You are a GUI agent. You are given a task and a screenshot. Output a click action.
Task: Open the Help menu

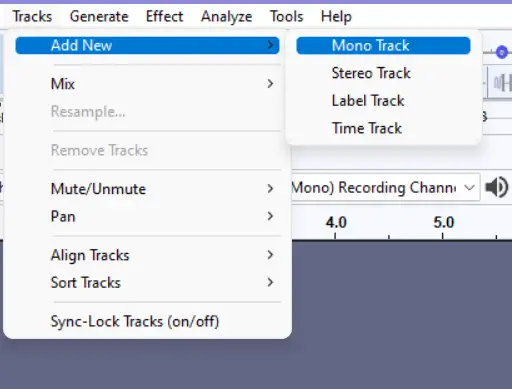click(x=336, y=16)
